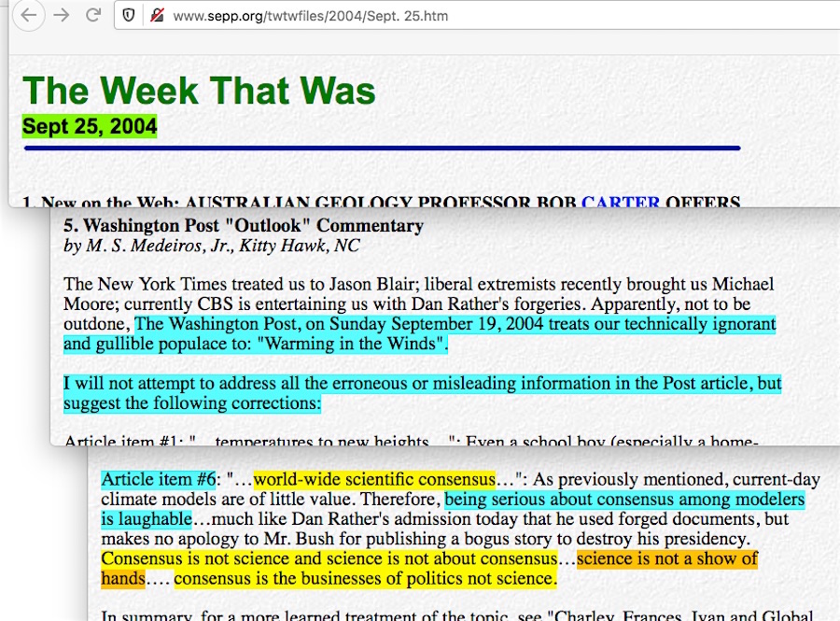
Task: Click the green highlighted date Sept 25, 2004
Action: (90, 126)
